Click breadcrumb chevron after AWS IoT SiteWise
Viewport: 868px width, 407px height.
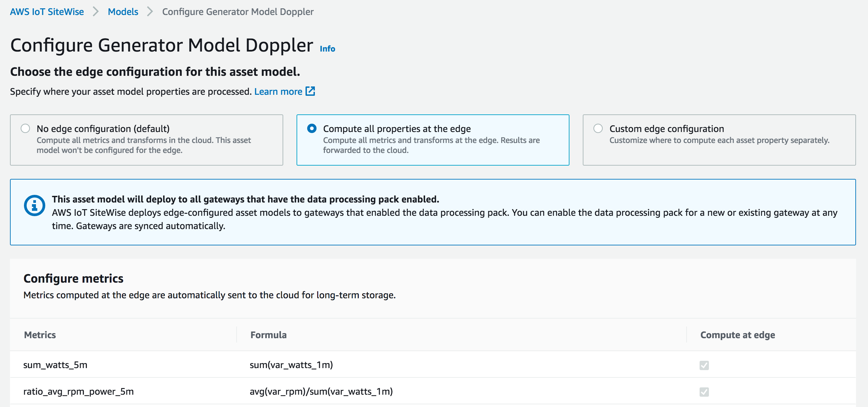coord(96,12)
